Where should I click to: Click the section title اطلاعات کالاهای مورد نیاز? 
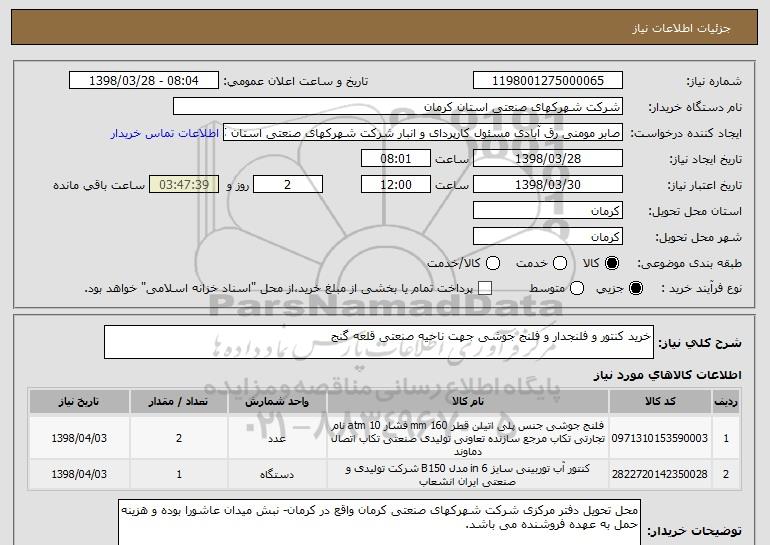pyautogui.click(x=667, y=375)
